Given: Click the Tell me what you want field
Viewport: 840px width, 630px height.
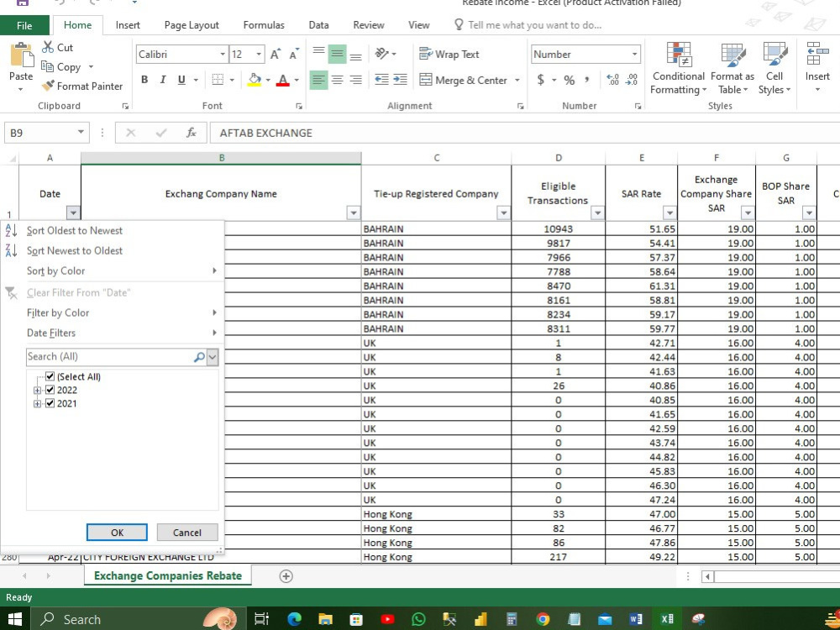Looking at the screenshot, I should 534,25.
